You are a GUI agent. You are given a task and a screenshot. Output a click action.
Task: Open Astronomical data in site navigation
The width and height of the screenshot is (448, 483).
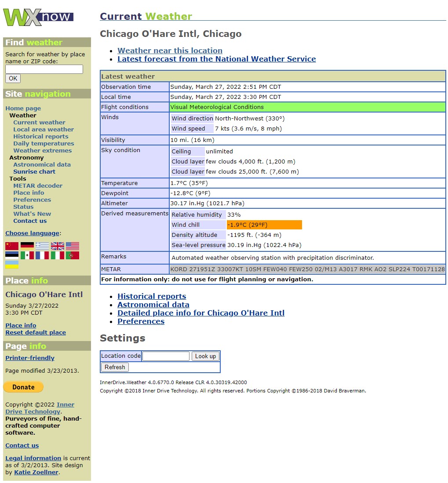(42, 165)
